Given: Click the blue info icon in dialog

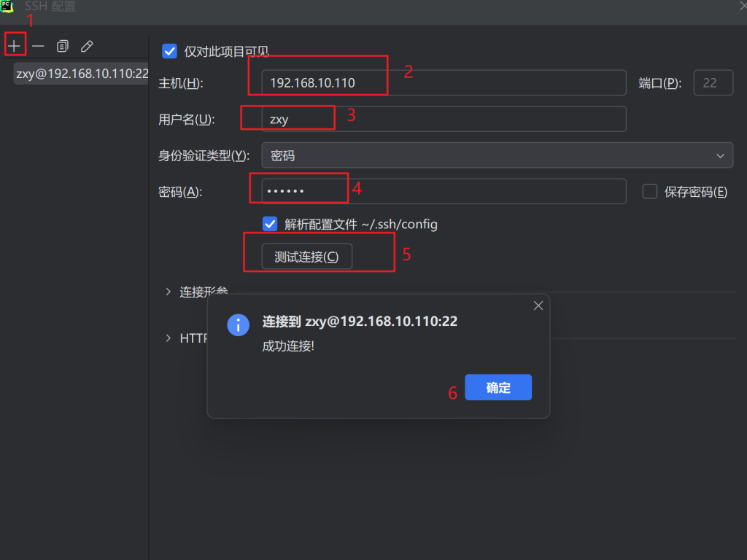Looking at the screenshot, I should (238, 324).
